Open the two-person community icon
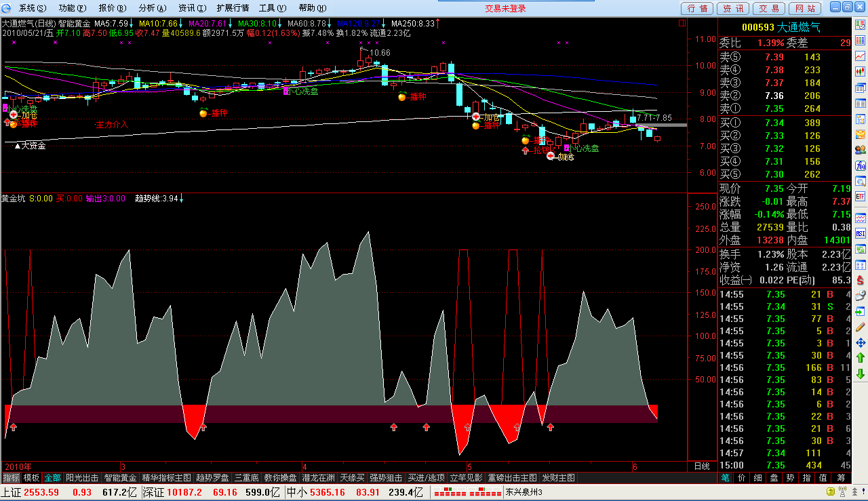 (x=860, y=150)
